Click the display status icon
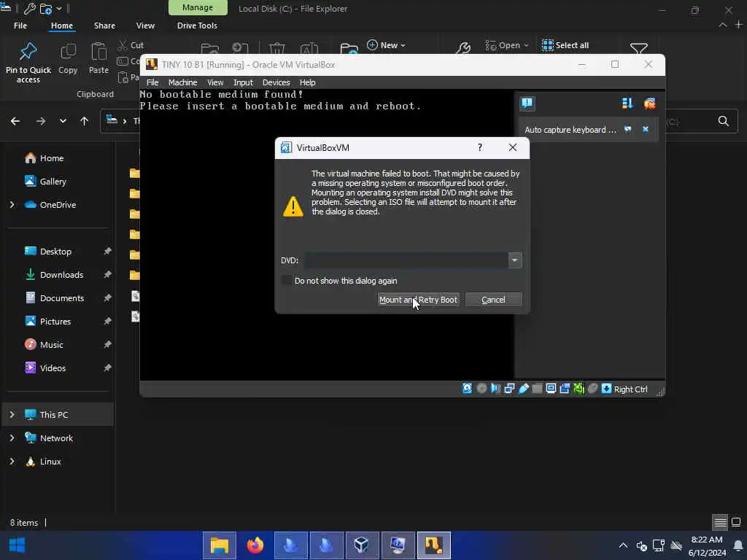The height and width of the screenshot is (560, 747). coord(551,389)
